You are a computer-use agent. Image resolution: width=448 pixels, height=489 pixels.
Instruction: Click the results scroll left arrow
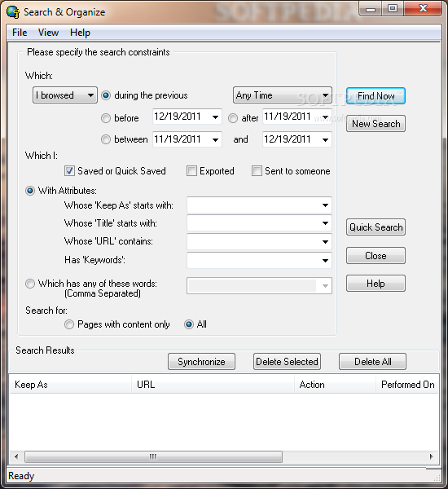16,457
